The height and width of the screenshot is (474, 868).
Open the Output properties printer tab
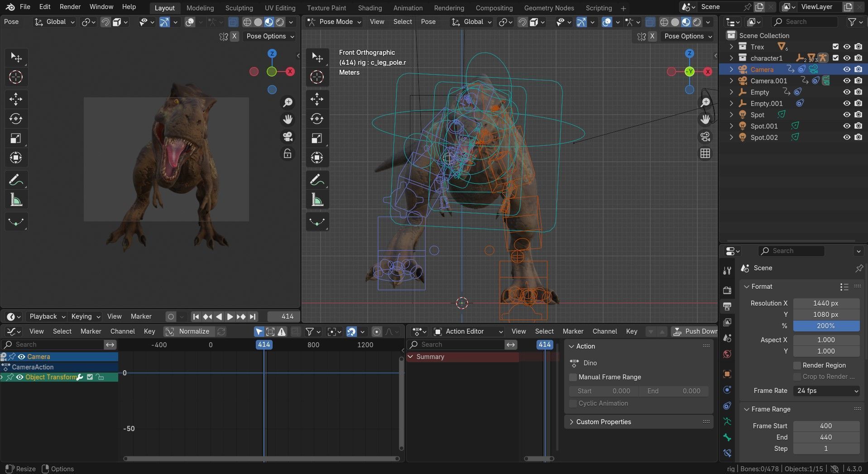coord(727,306)
